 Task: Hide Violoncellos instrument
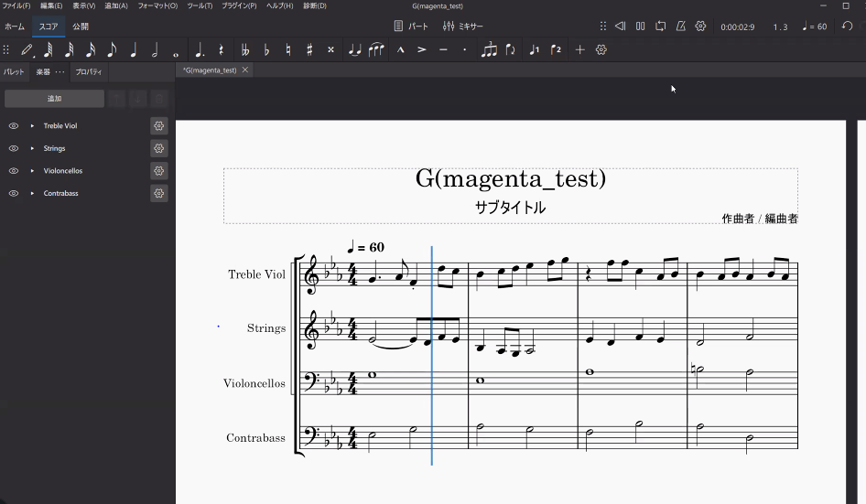pyautogui.click(x=14, y=171)
